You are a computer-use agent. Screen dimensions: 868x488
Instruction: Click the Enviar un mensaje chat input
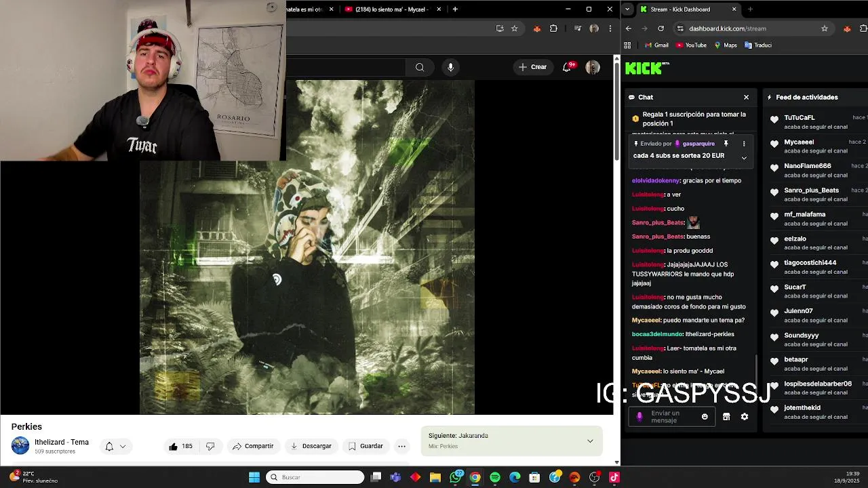[x=671, y=417]
